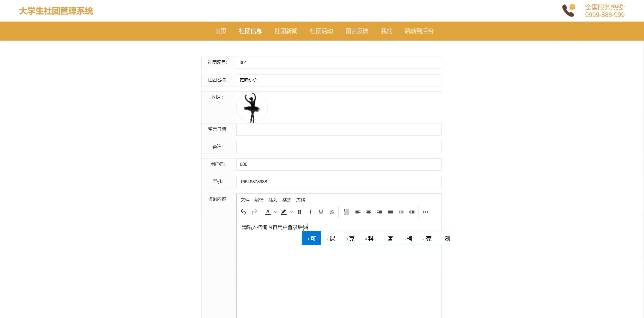
Task: Align text center in editor
Action: [369, 212]
